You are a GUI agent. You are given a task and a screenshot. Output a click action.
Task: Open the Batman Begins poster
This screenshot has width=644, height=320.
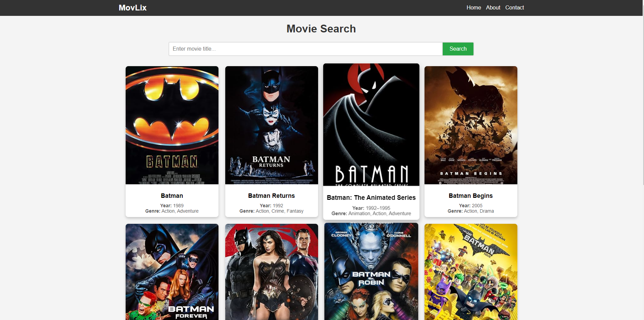(x=471, y=125)
